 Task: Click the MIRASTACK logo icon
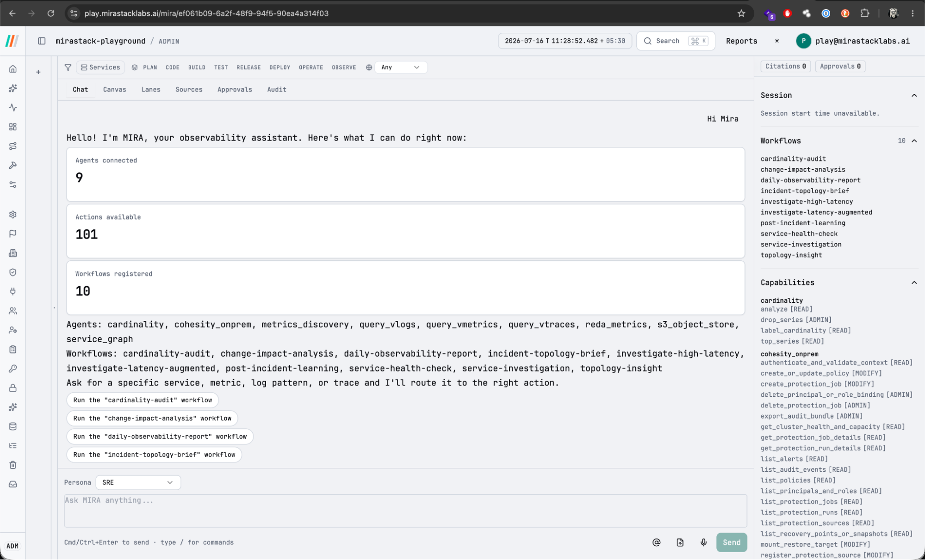point(12,41)
